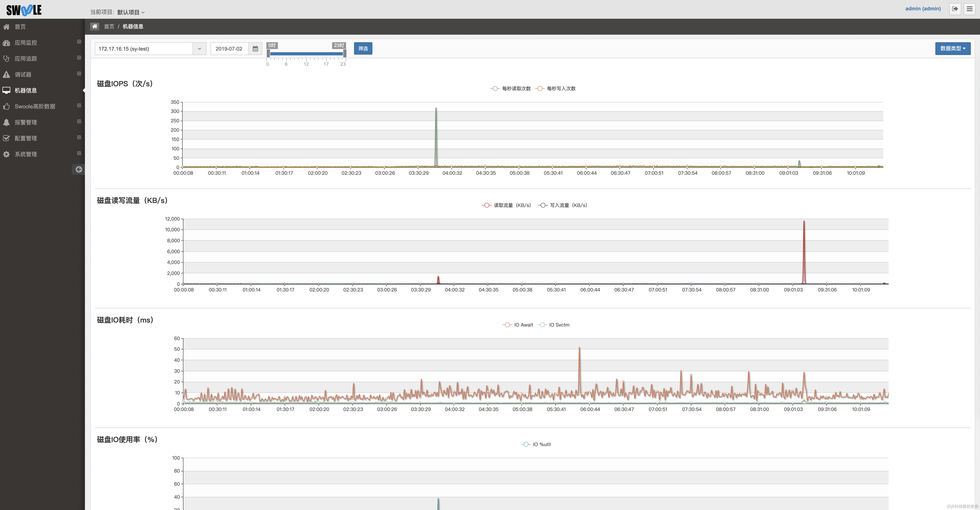Viewport: 980px width, 510px height.
Task: Click the 机器信息 breadcrumb text
Action: click(x=133, y=27)
